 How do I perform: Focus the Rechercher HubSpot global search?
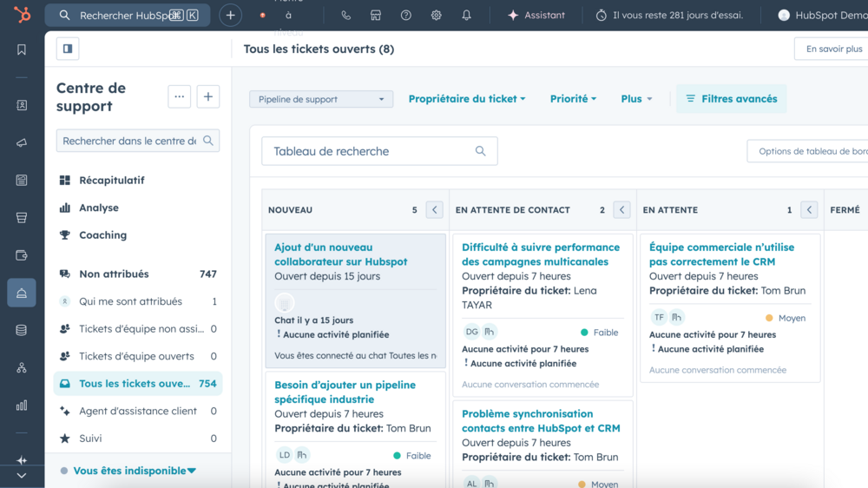128,15
